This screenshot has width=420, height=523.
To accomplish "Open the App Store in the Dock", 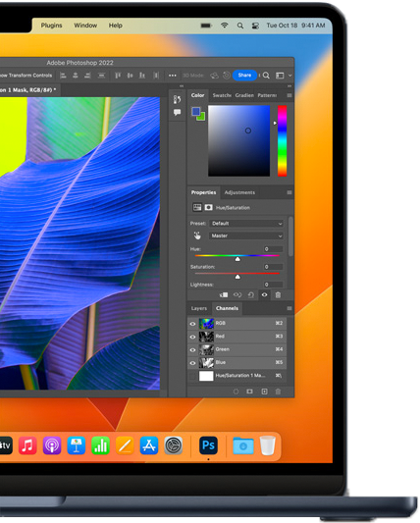I will (x=149, y=445).
